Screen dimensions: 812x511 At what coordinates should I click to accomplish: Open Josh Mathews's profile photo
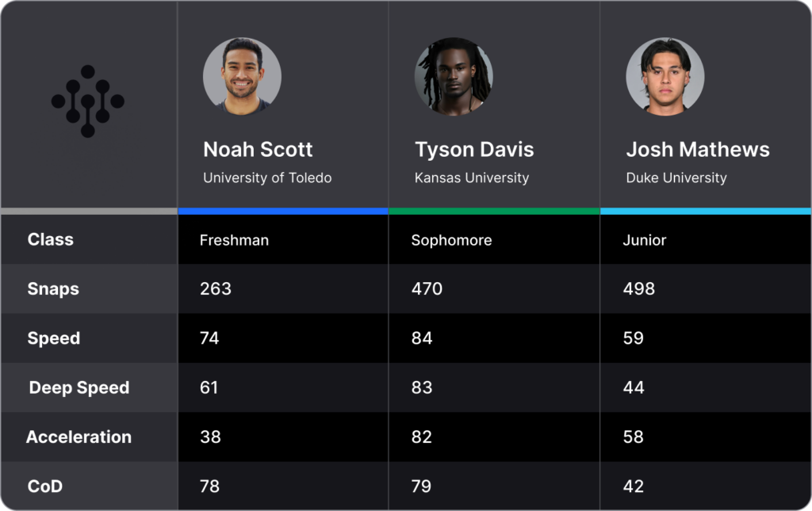[665, 76]
